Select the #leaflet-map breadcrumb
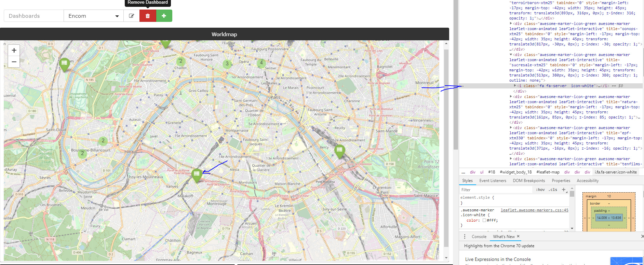Viewport: 644px width, 265px height. pyautogui.click(x=548, y=172)
